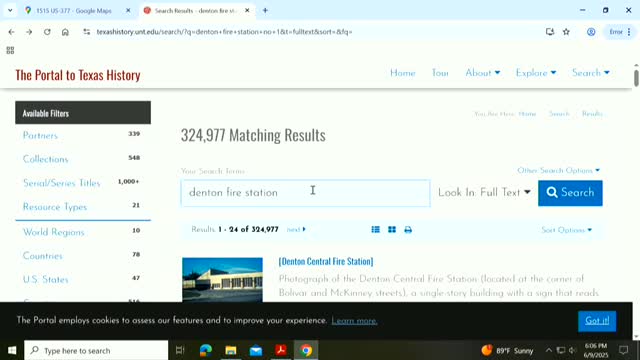Click the print results icon
640x360 pixels.
pos(408,230)
